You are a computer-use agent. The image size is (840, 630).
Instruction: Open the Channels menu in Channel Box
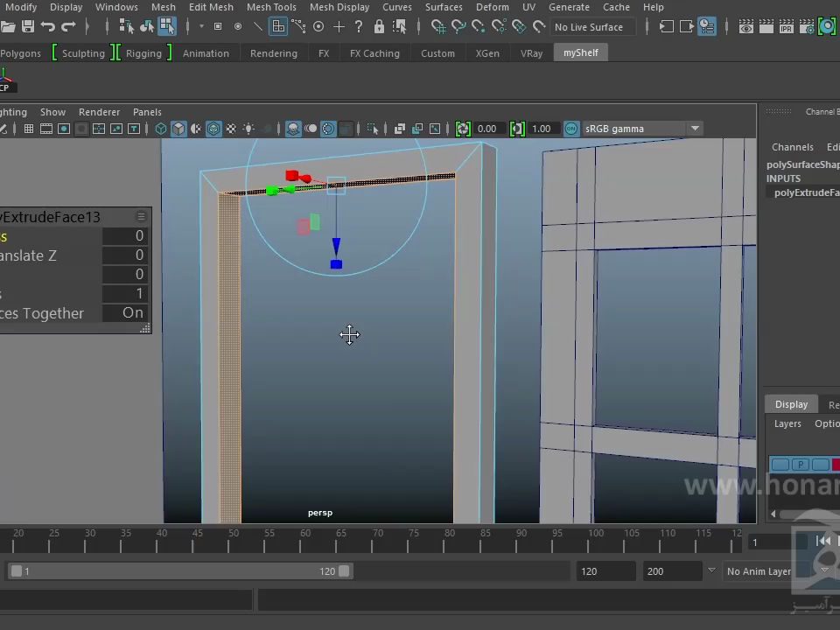coord(793,147)
